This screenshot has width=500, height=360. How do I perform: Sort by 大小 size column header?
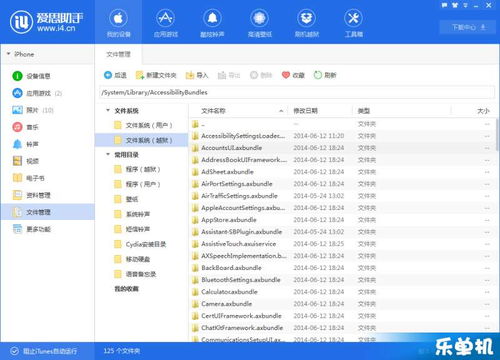[473, 111]
